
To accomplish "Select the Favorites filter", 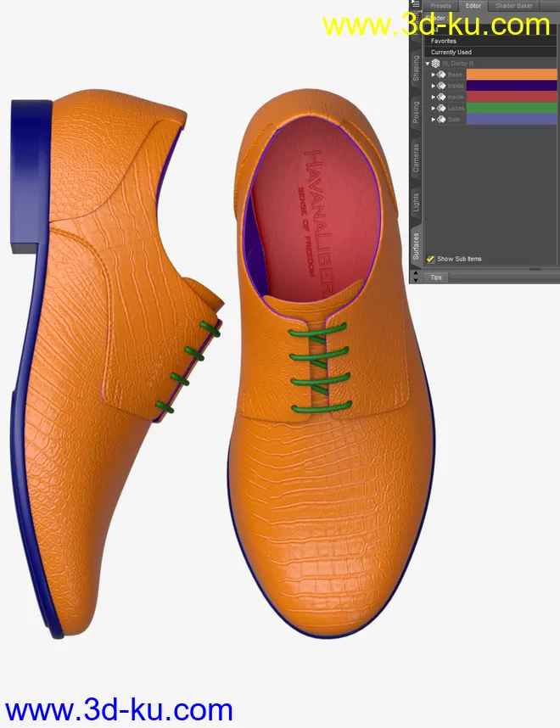I will pos(444,41).
